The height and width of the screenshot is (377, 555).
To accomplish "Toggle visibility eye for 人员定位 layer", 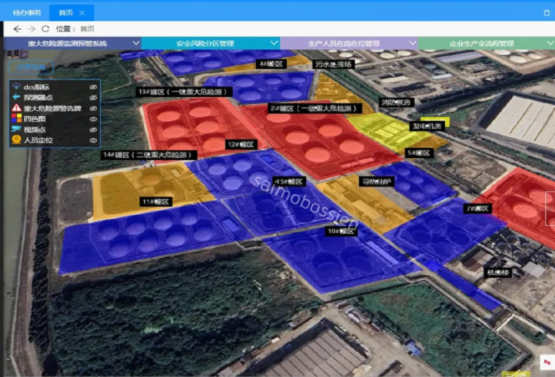I will click(93, 141).
